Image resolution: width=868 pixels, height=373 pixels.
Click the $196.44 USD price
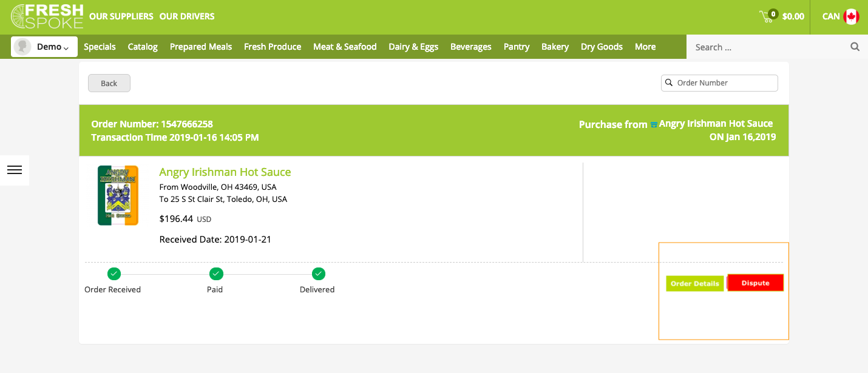pyautogui.click(x=185, y=218)
